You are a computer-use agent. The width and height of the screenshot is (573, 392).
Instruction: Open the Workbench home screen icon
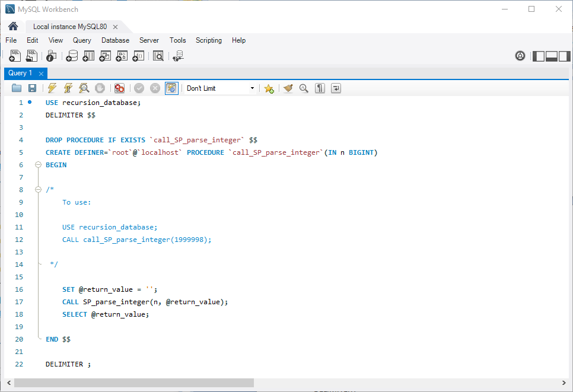coord(12,27)
